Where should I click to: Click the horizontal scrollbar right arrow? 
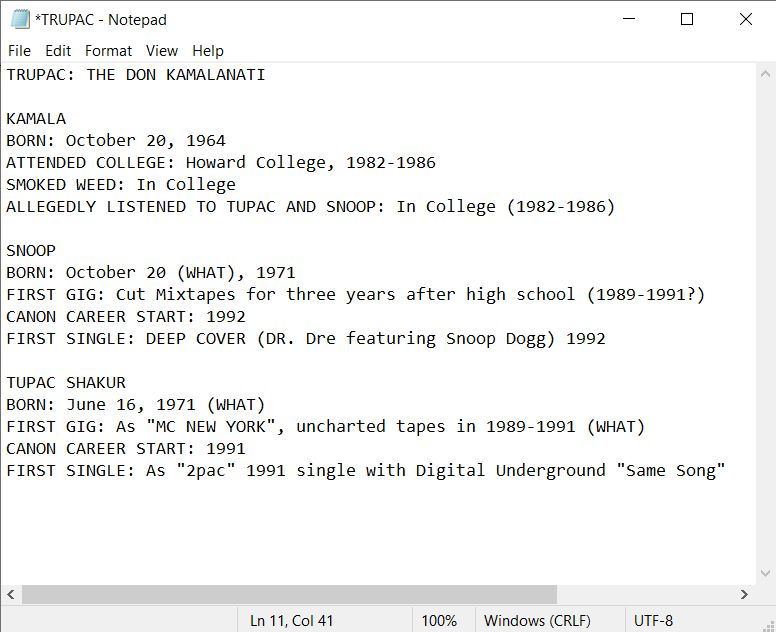click(x=744, y=594)
